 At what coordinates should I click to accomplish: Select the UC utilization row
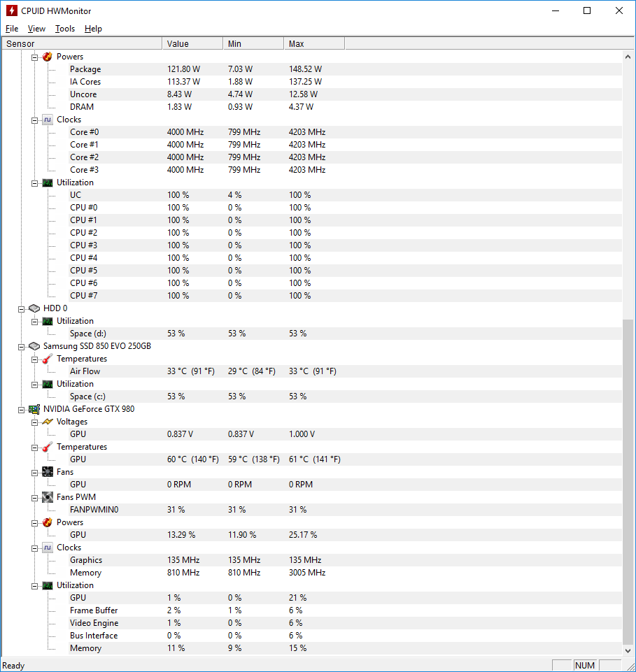coord(345,195)
